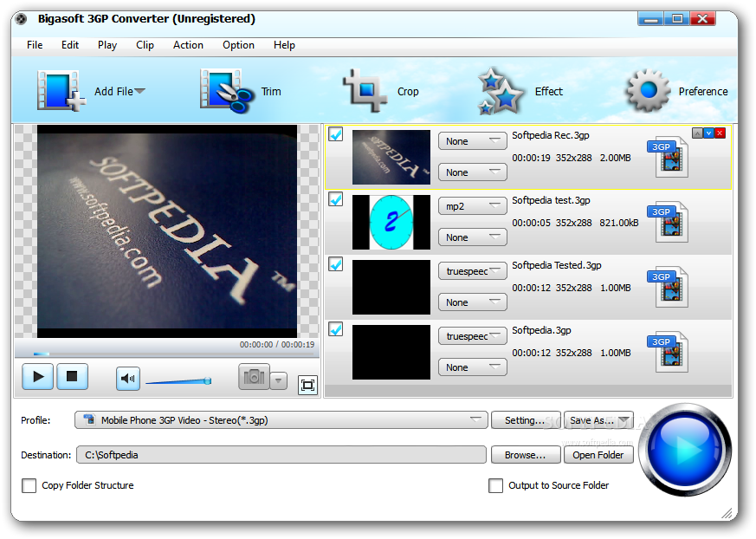Expand the Add File dropdown arrow
Viewport: 756px width, 539px height.
tap(139, 91)
